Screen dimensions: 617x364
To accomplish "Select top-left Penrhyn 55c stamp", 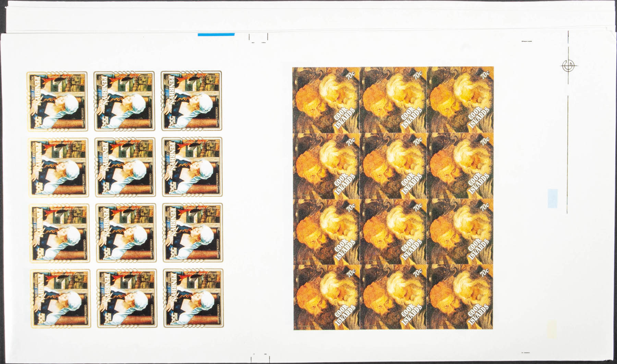I will click(x=57, y=101).
